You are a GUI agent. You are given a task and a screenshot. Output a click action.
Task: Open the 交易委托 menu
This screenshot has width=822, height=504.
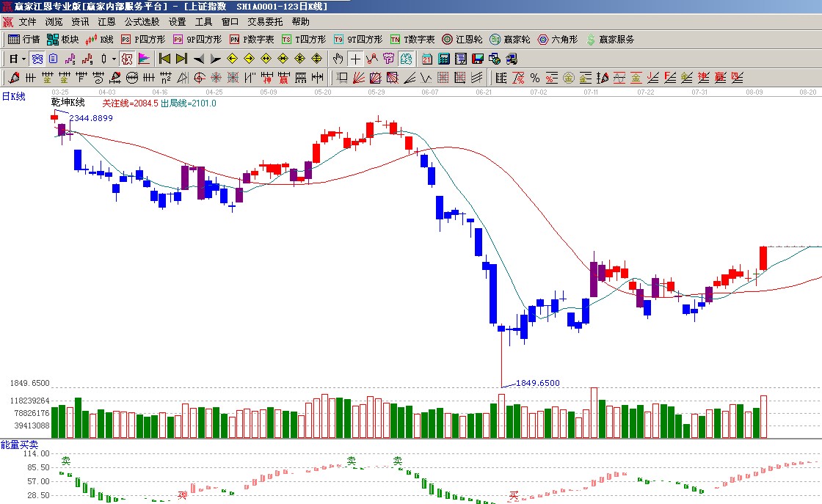tap(265, 22)
